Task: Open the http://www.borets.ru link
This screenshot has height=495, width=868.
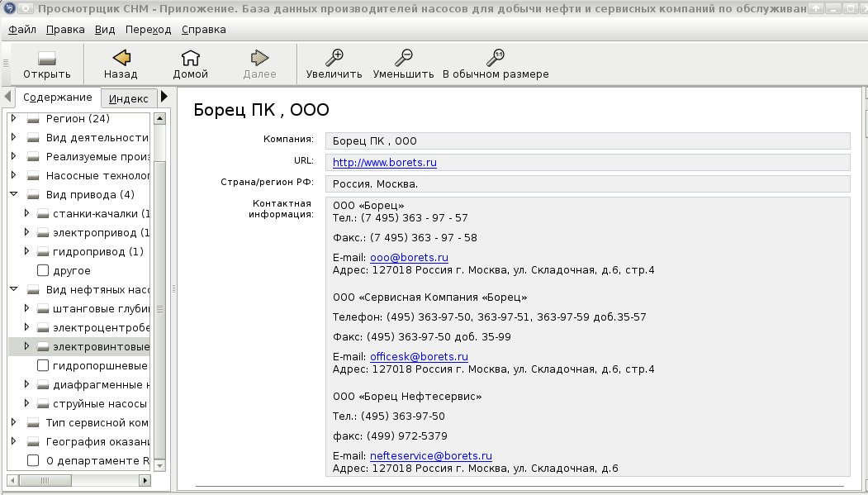Action: point(385,163)
